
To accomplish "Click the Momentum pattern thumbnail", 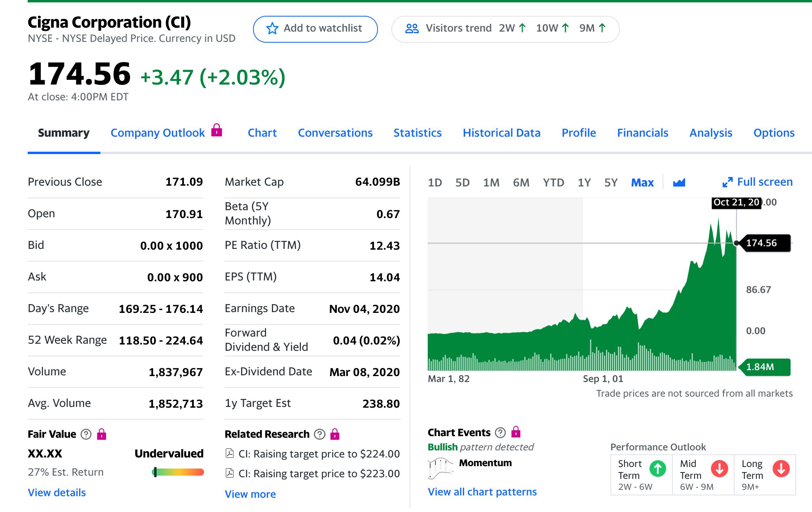I will [x=440, y=468].
